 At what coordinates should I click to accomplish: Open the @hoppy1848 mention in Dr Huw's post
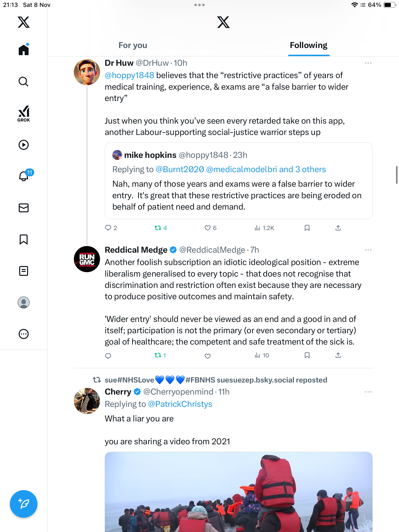click(129, 75)
